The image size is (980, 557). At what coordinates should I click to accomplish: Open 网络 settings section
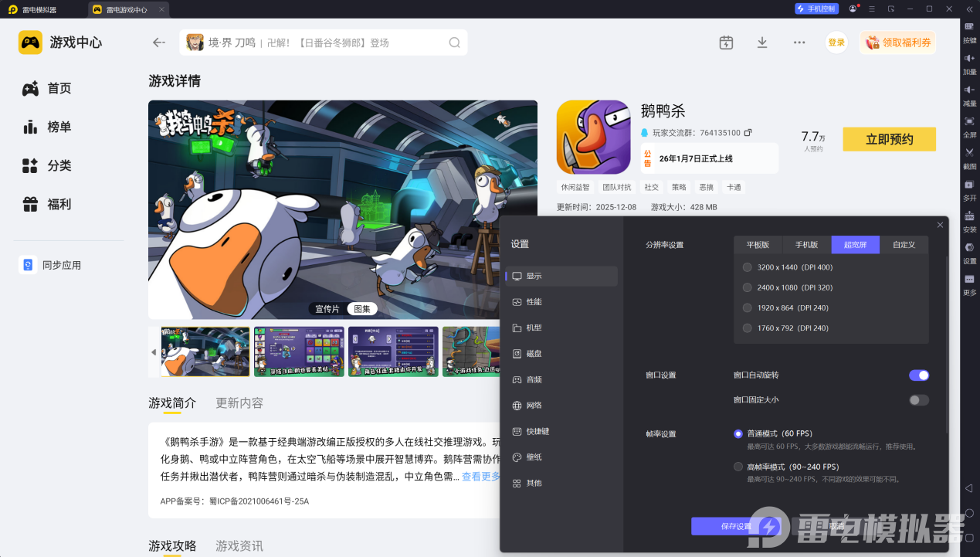point(562,406)
